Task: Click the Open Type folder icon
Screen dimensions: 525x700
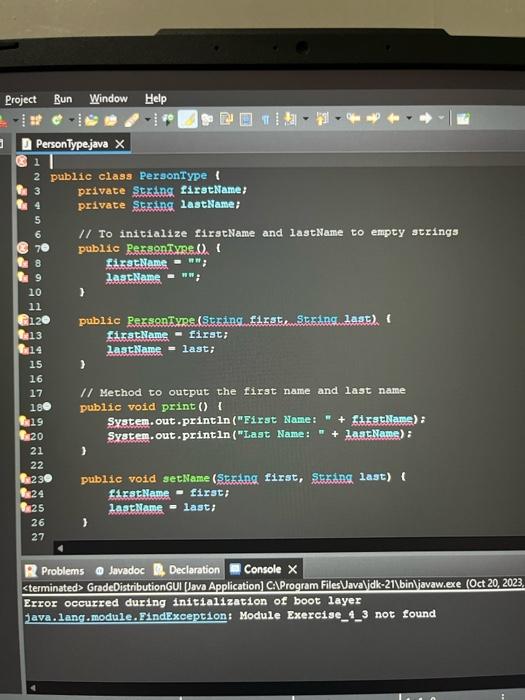Action: point(92,120)
